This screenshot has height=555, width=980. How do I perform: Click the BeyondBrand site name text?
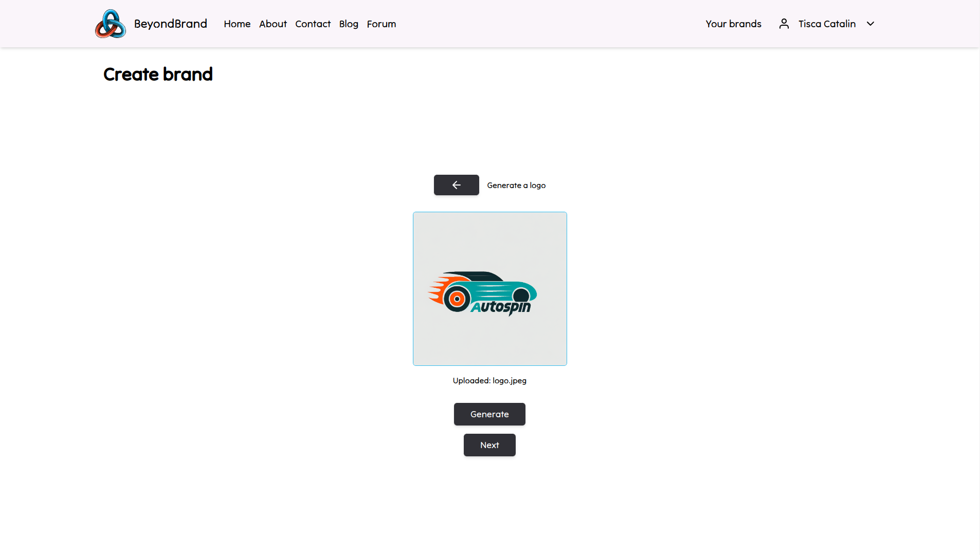click(x=170, y=24)
